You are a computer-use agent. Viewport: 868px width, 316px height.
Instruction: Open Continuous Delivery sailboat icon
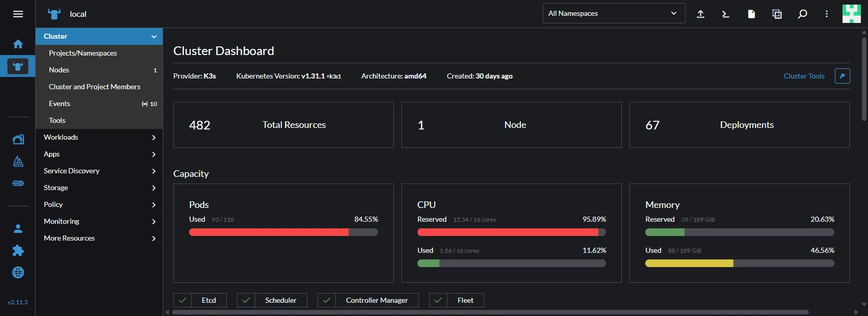pos(18,162)
